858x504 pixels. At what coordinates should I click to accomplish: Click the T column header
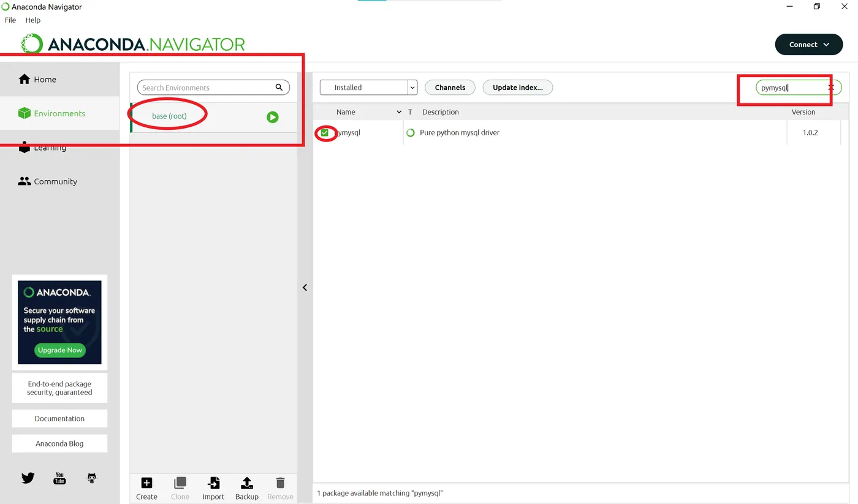click(410, 112)
